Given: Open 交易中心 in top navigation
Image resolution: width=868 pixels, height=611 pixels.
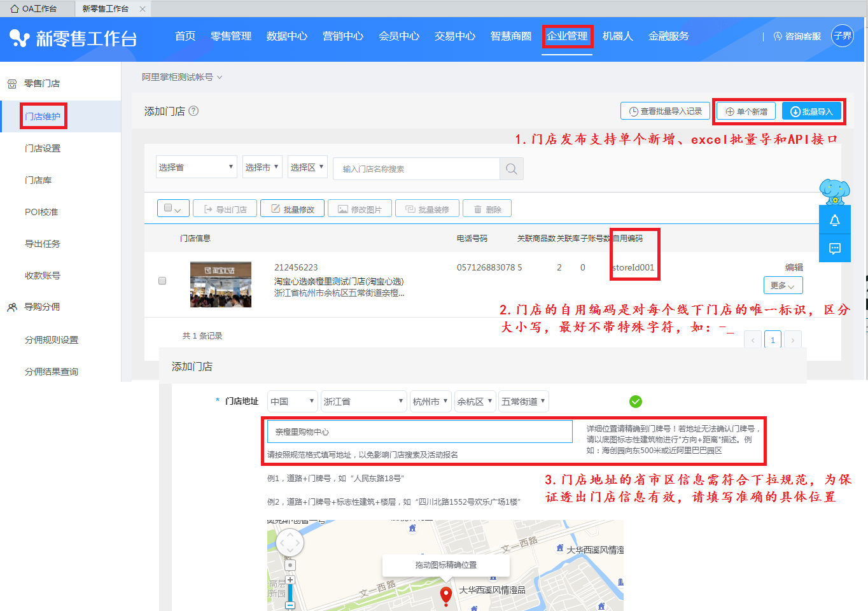Looking at the screenshot, I should click(x=455, y=36).
